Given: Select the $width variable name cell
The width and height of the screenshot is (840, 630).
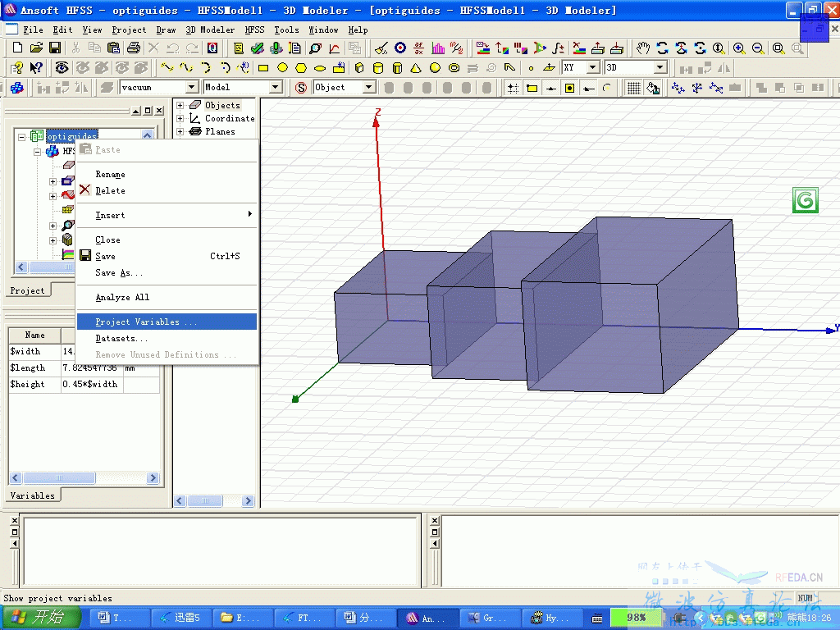Looking at the screenshot, I should (34, 351).
